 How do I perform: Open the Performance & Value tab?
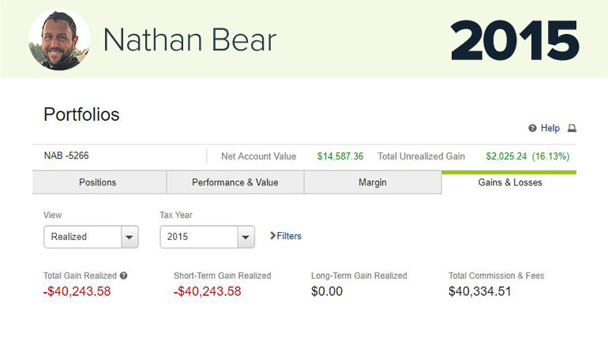(x=235, y=182)
